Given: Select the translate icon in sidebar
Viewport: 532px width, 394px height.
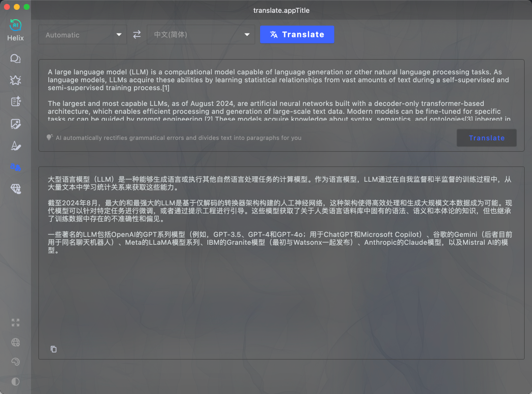Looking at the screenshot, I should pyautogui.click(x=15, y=167).
